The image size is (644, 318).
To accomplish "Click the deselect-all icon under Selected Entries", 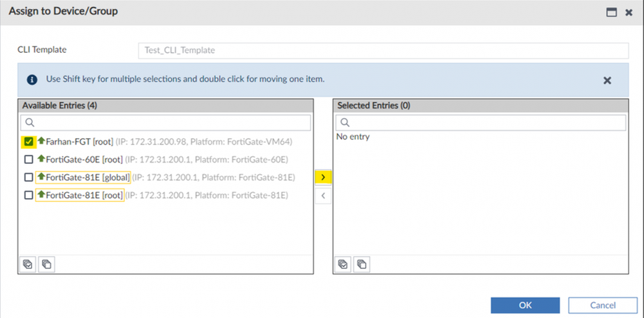I will pos(362,263).
